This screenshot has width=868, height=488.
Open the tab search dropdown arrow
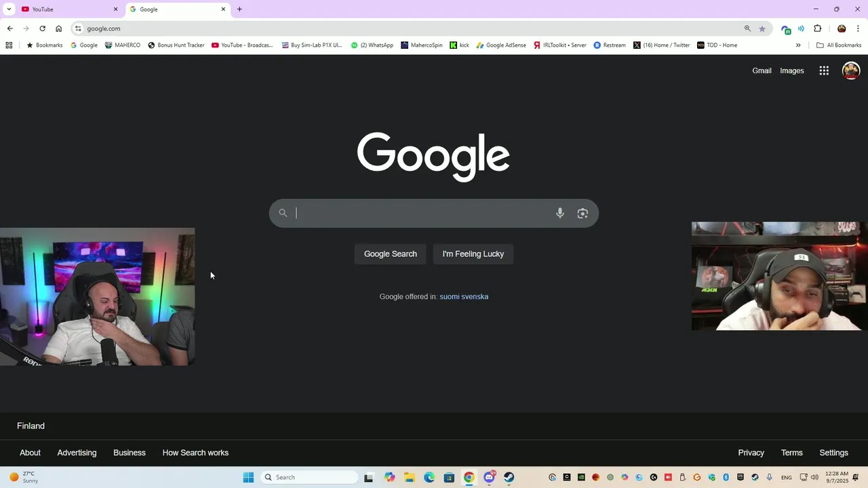click(x=9, y=9)
